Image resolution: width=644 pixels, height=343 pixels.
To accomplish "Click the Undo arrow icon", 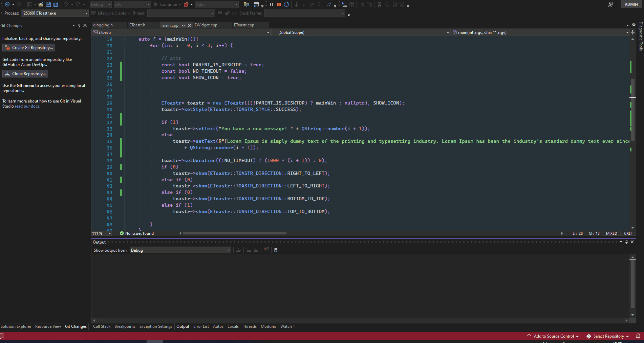I will click(x=66, y=4).
